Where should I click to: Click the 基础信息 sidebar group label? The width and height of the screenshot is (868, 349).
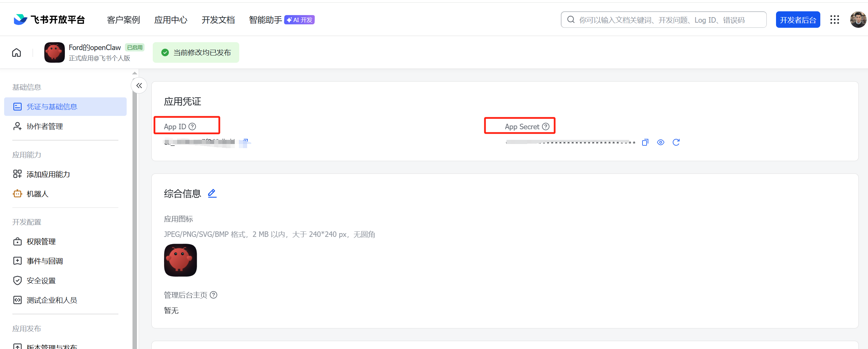point(27,87)
